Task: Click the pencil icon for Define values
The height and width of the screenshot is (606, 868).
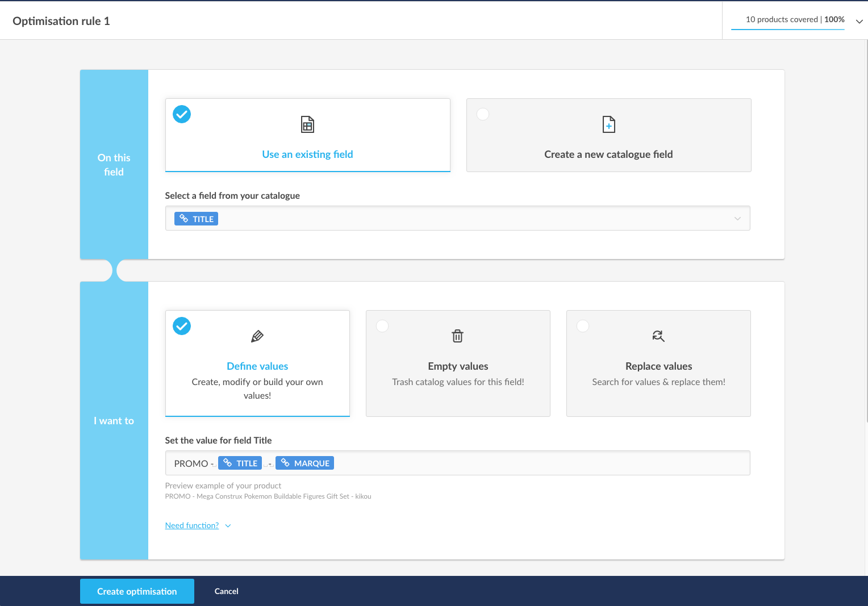Action: [x=257, y=336]
